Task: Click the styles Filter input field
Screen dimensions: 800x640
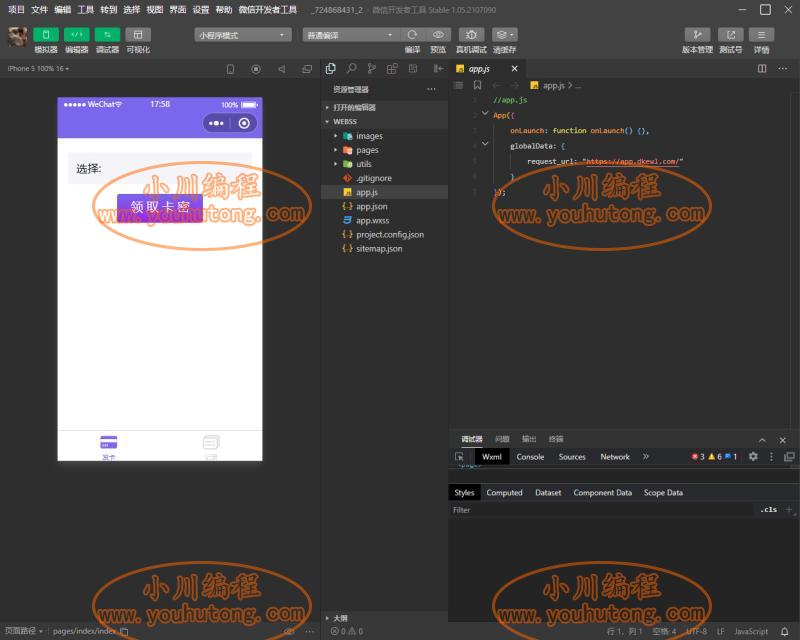Action: (601, 510)
